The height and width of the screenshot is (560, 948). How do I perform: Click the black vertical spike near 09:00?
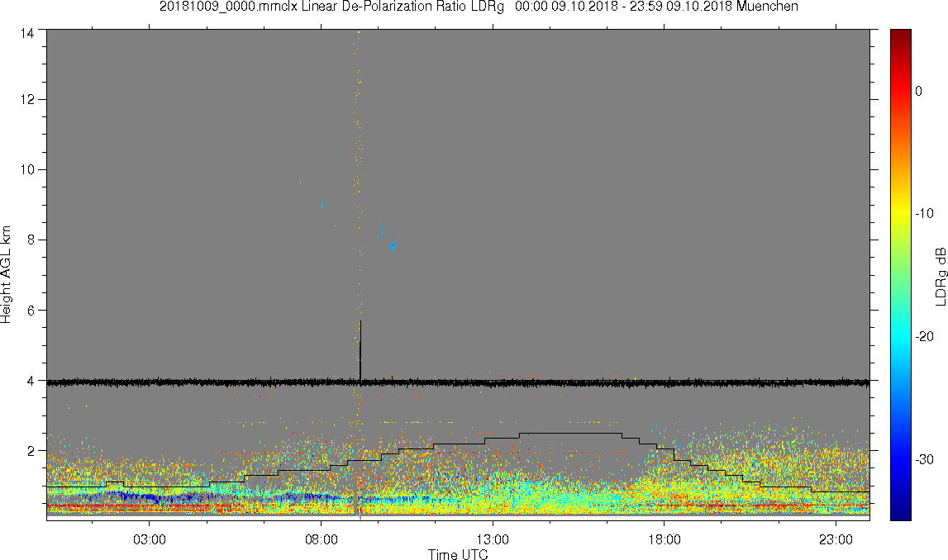(360, 350)
